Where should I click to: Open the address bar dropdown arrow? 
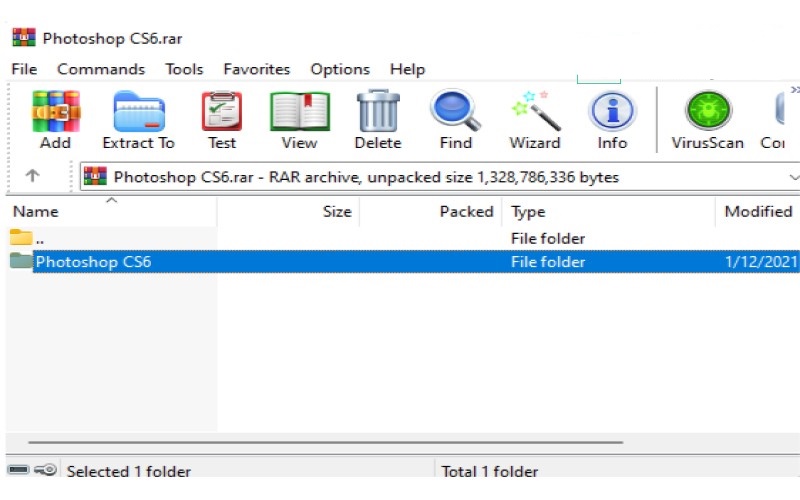[793, 178]
